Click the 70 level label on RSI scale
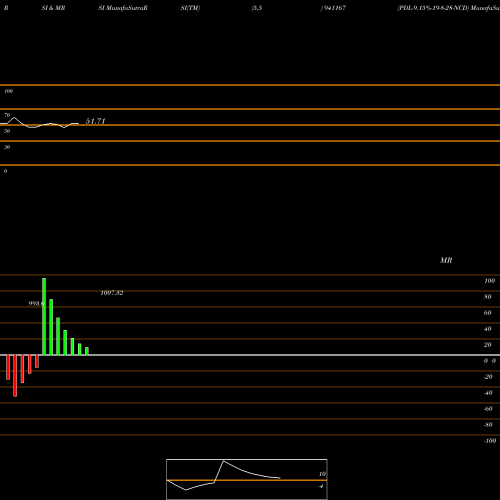The width and height of the screenshot is (500, 500). tap(7, 115)
